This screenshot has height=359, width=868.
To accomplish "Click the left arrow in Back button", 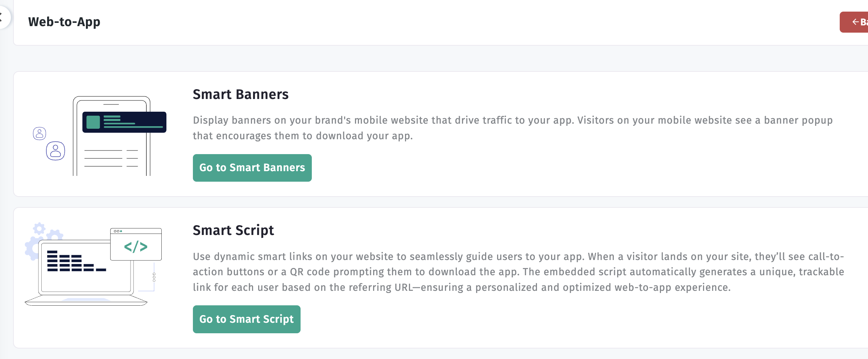I will tap(855, 22).
